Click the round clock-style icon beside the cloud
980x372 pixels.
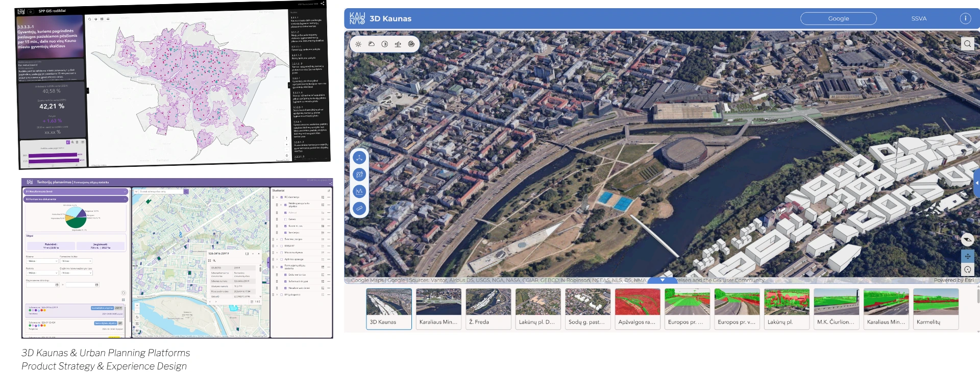pos(385,44)
